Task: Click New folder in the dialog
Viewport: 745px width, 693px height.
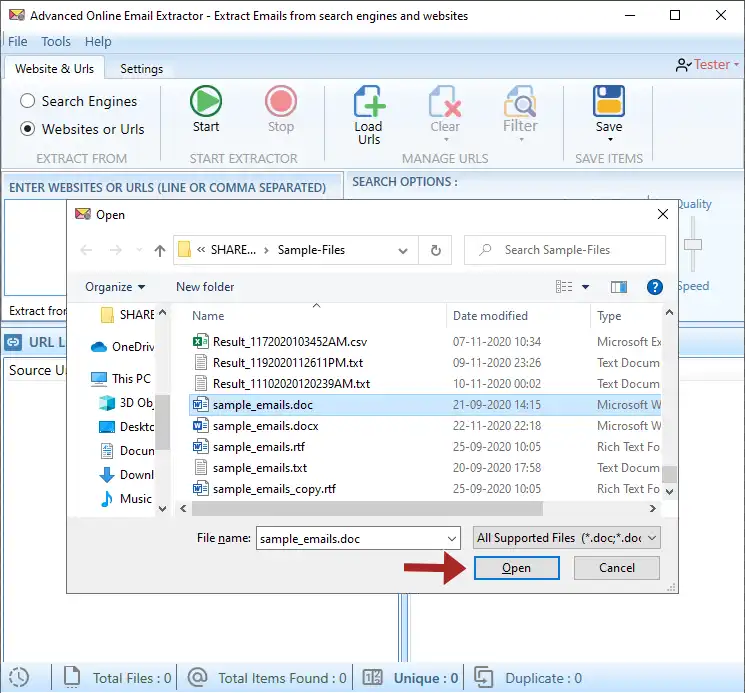Action: point(205,287)
